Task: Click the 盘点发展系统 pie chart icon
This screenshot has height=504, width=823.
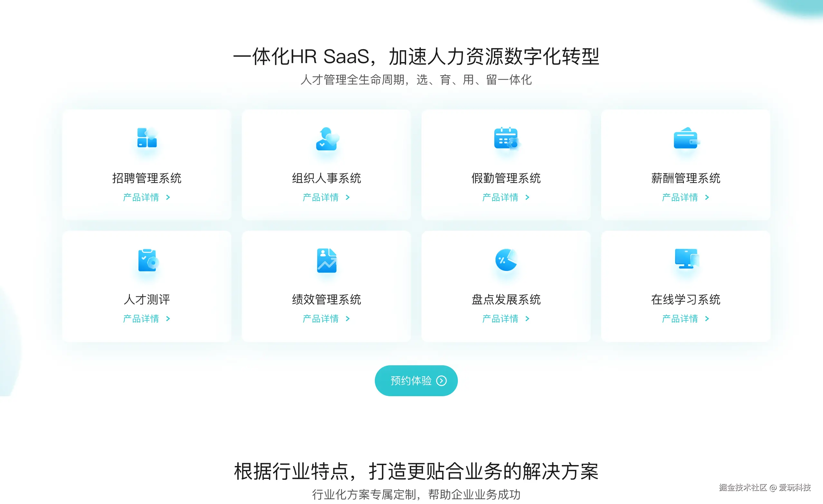Action: coord(506,260)
